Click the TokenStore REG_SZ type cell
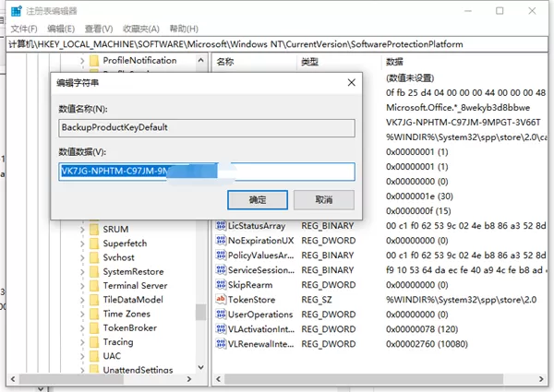This screenshot has height=392, width=554. click(317, 299)
